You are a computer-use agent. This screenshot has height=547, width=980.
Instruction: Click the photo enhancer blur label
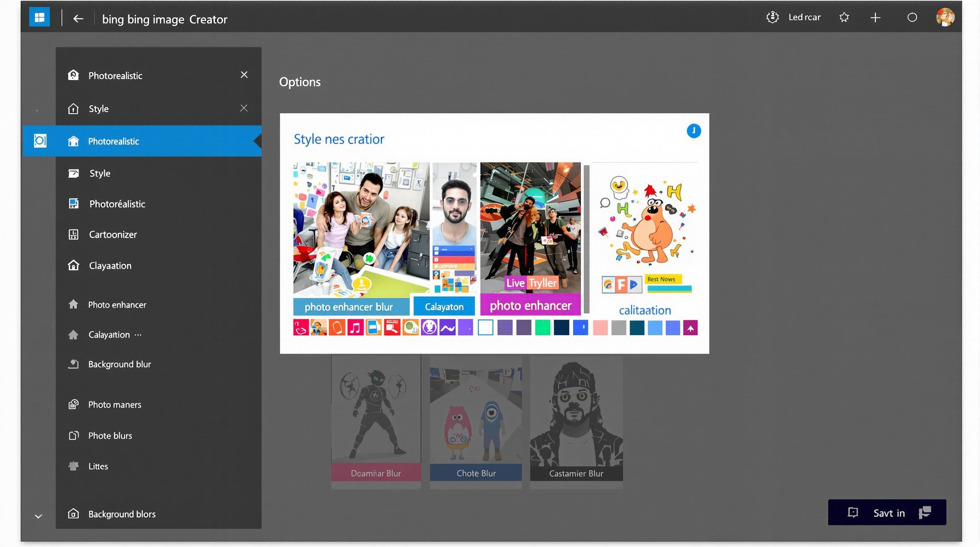click(351, 307)
